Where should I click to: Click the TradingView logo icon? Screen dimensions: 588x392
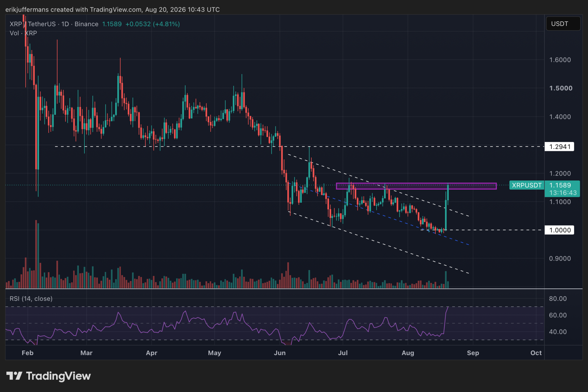pos(14,376)
